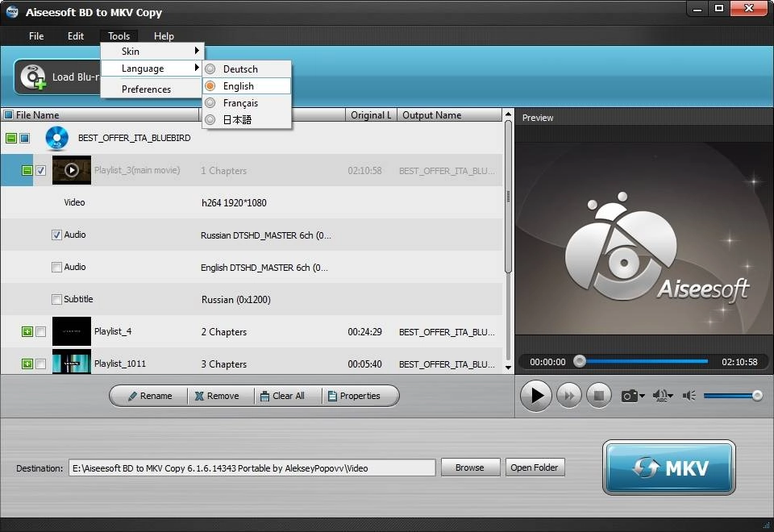The height and width of the screenshot is (532, 774).
Task: Click the Play button in preview controls
Action: (x=535, y=395)
